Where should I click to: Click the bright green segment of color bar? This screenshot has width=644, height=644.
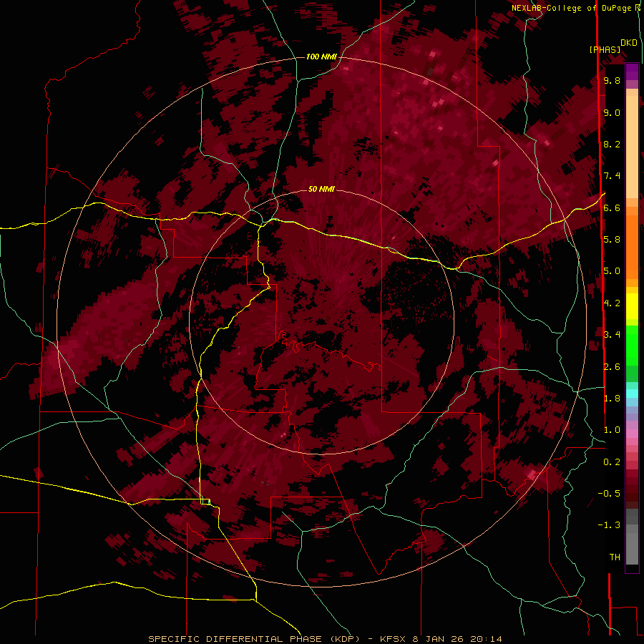632,346
